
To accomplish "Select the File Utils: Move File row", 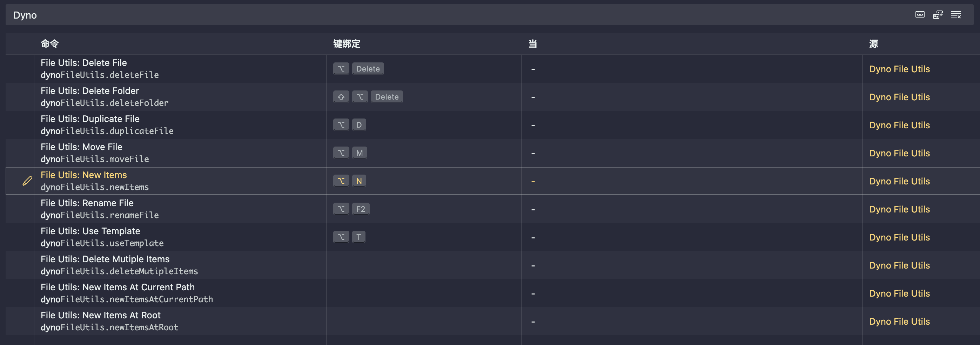I will click(x=493, y=153).
